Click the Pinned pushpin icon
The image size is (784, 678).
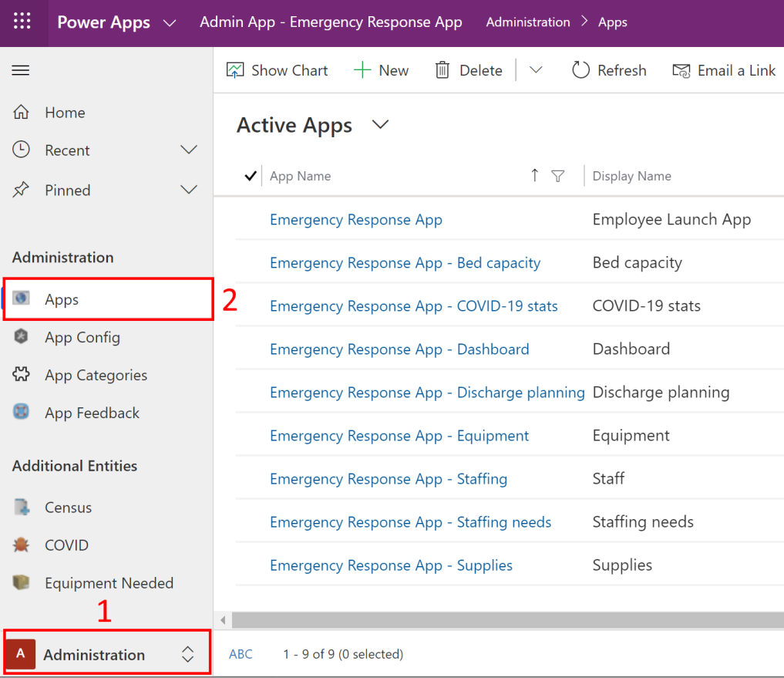click(21, 190)
